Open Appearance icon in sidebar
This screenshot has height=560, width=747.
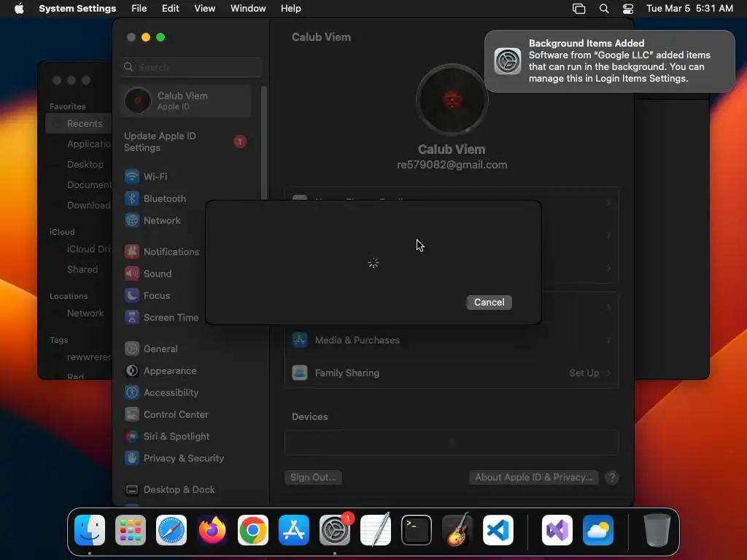132,370
